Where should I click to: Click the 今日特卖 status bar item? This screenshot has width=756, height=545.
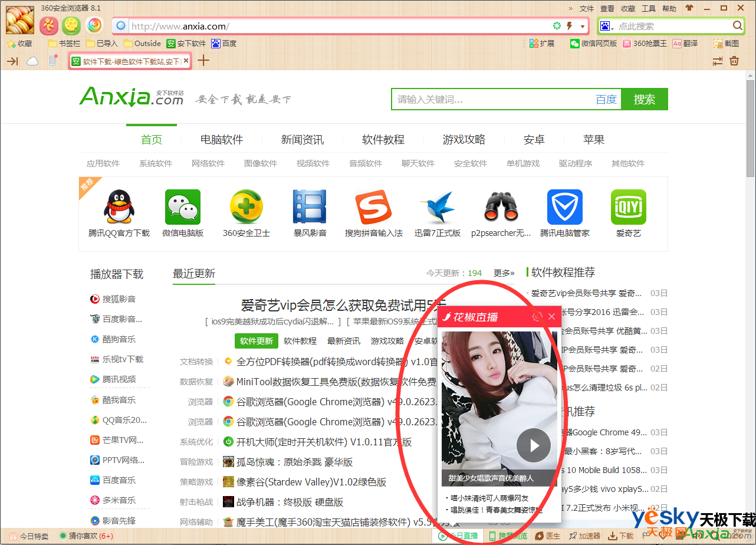click(28, 536)
